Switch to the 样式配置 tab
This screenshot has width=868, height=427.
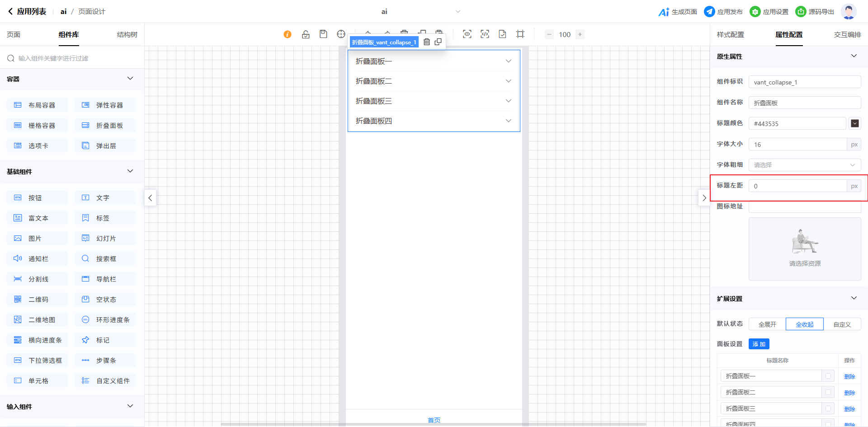click(x=730, y=35)
